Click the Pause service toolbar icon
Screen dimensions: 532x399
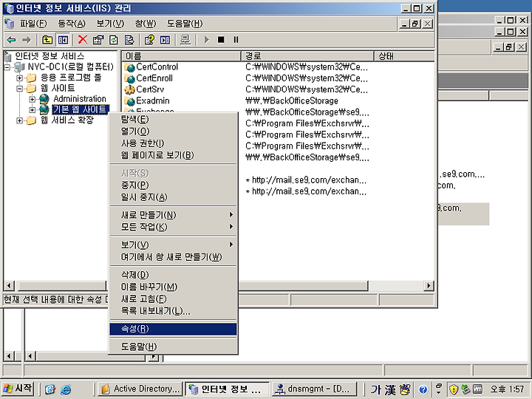(236, 40)
